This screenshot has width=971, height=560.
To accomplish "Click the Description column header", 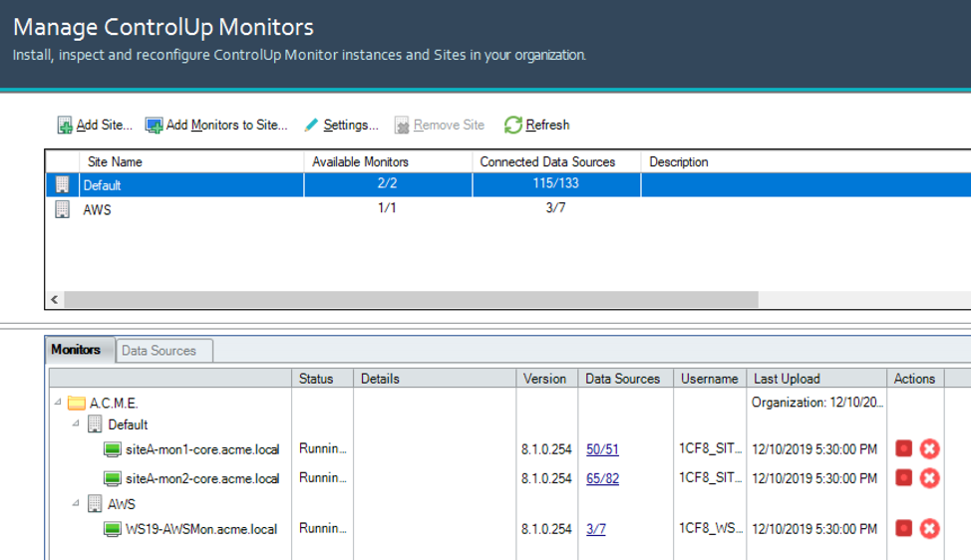I will tap(806, 161).
